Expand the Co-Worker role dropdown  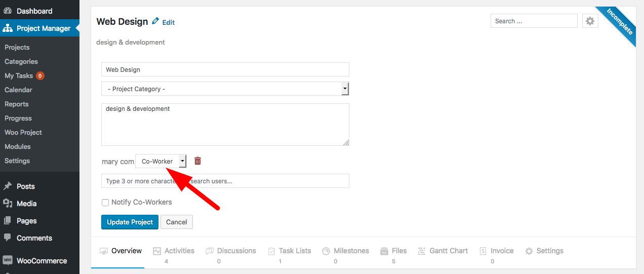point(161,161)
